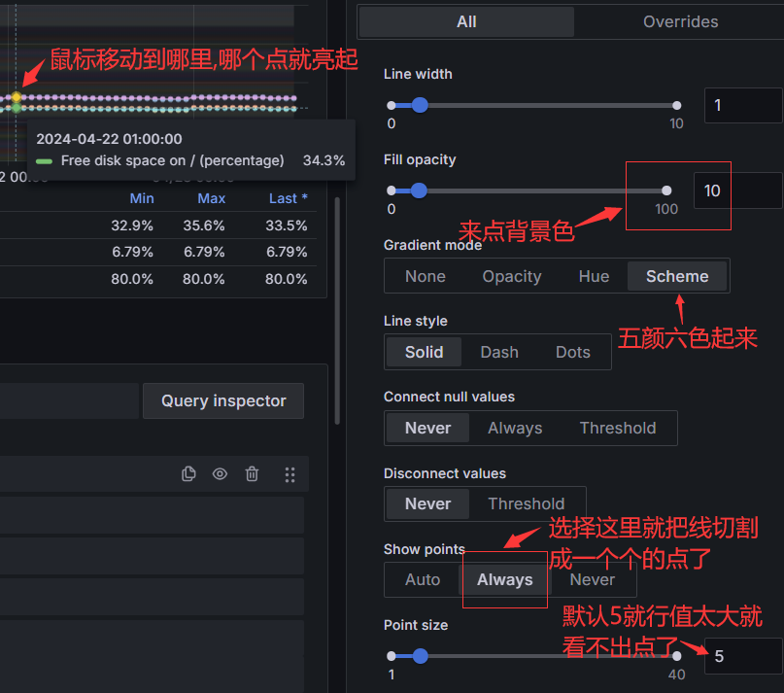Screen dimensions: 784x693
Task: Set gradient mode to None
Action: [x=425, y=276]
